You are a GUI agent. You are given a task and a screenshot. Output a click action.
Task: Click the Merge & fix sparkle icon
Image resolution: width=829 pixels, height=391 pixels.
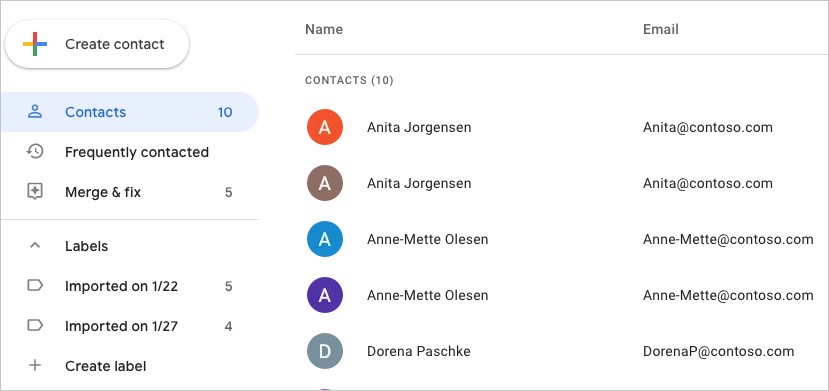[35, 191]
